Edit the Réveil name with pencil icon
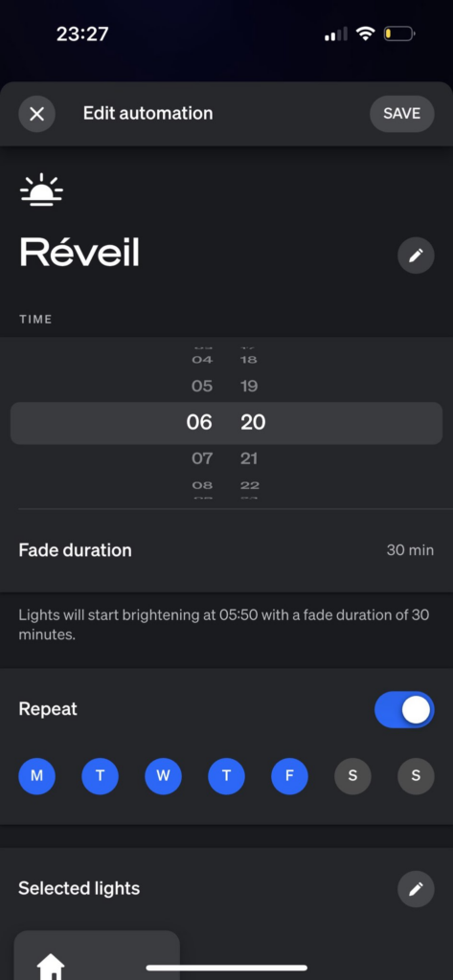453x980 pixels. (x=416, y=256)
